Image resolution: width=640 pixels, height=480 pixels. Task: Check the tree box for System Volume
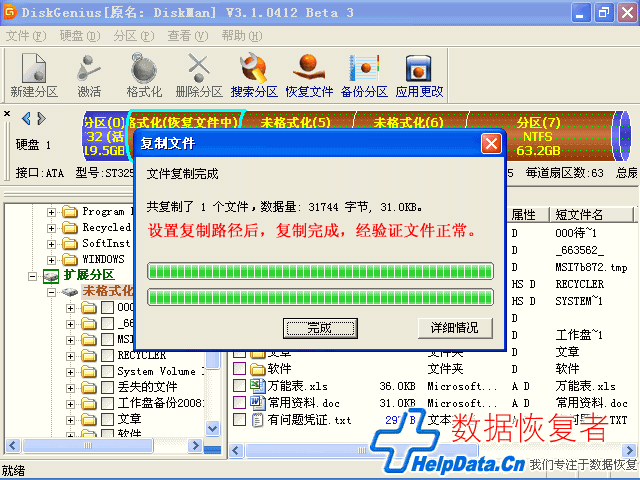coord(107,372)
